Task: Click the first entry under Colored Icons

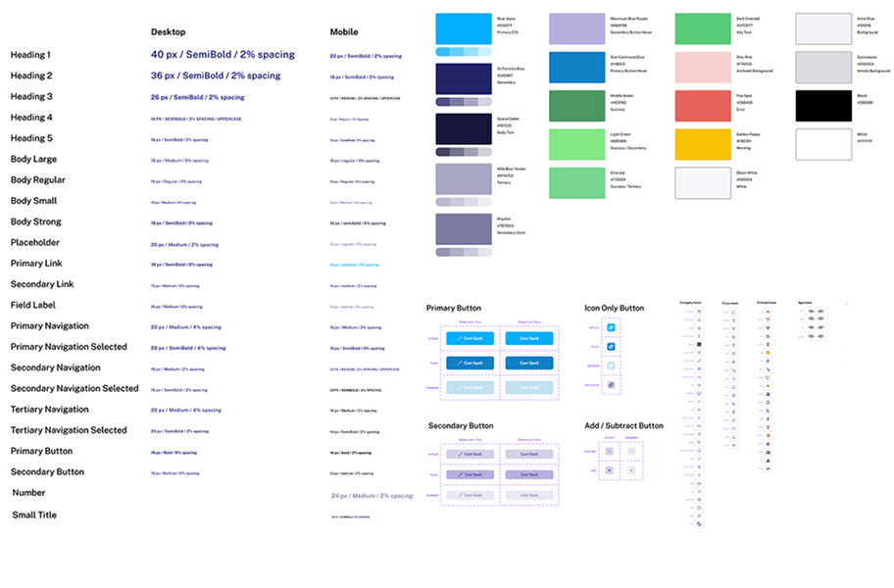Action: (x=769, y=312)
